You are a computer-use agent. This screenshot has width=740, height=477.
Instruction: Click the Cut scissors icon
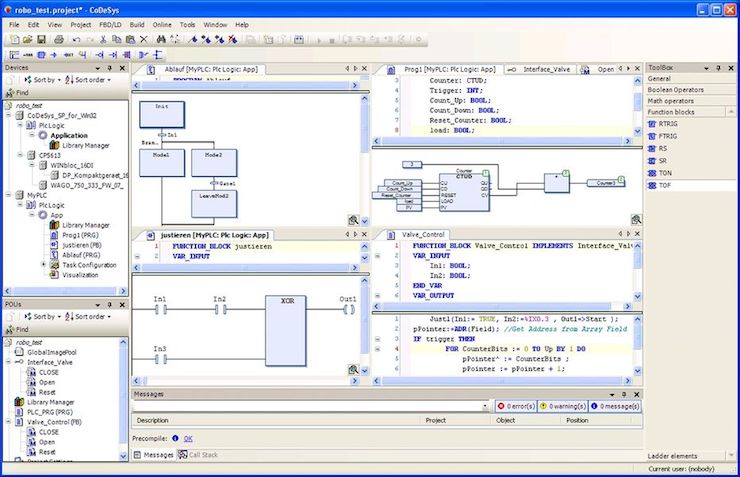point(104,39)
